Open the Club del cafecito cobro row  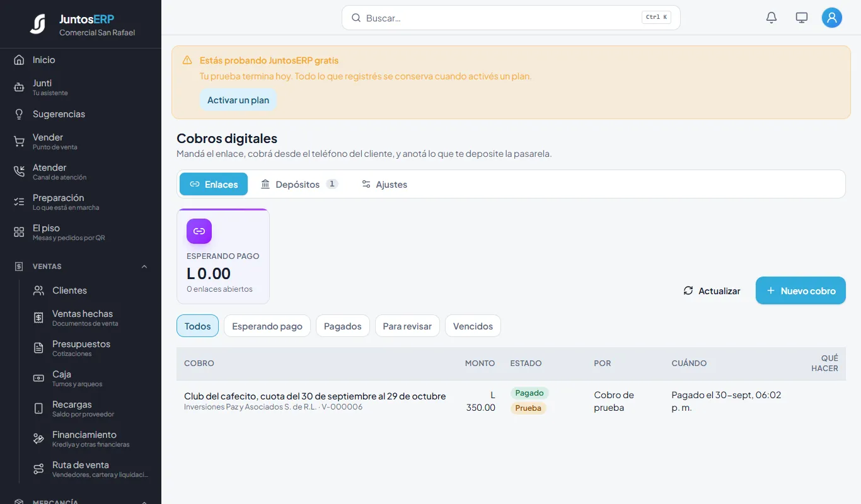(x=511, y=401)
